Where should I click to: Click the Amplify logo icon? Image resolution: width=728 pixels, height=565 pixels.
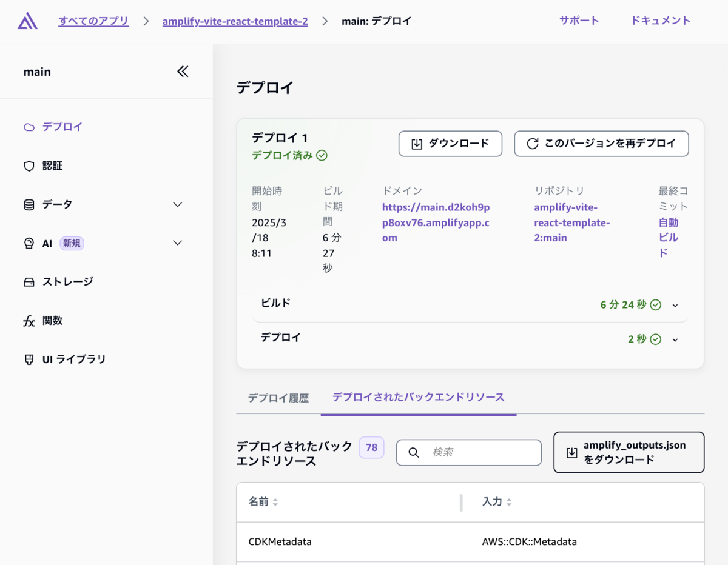pyautogui.click(x=28, y=21)
